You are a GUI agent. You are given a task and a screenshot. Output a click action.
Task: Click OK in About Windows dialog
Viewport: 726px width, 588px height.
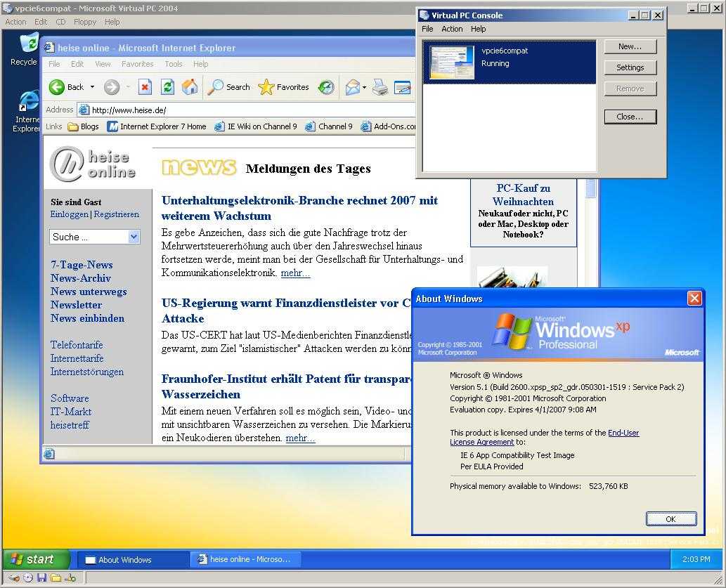671,519
